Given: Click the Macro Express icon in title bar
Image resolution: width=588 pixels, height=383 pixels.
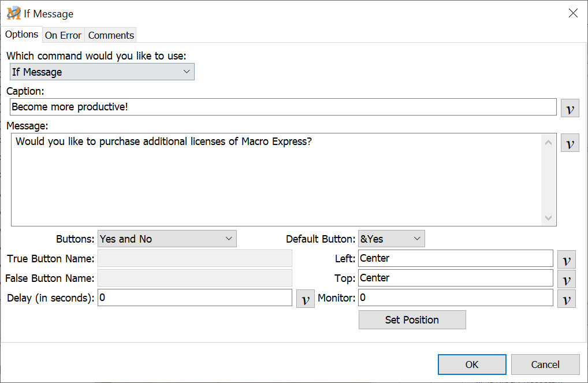Looking at the screenshot, I should coord(13,13).
